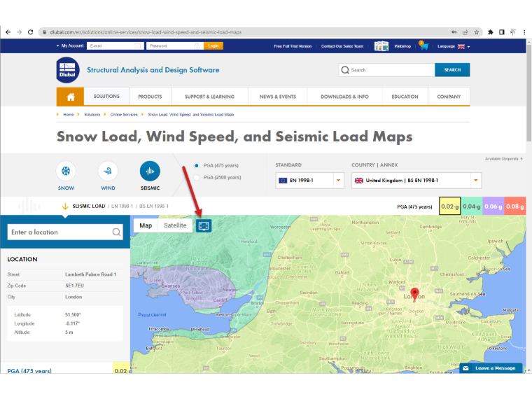532x399 pixels.
Task: Focus the site Search field
Action: pos(387,70)
